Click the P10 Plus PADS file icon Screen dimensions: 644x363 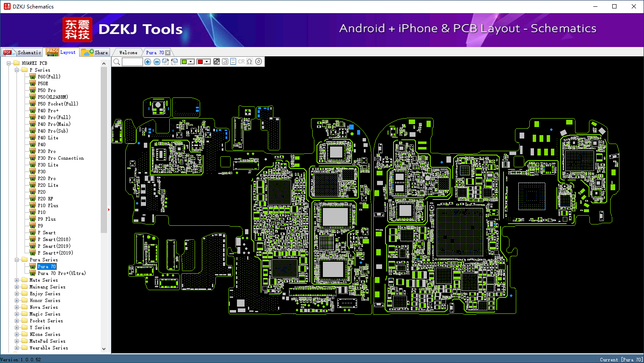tap(33, 205)
